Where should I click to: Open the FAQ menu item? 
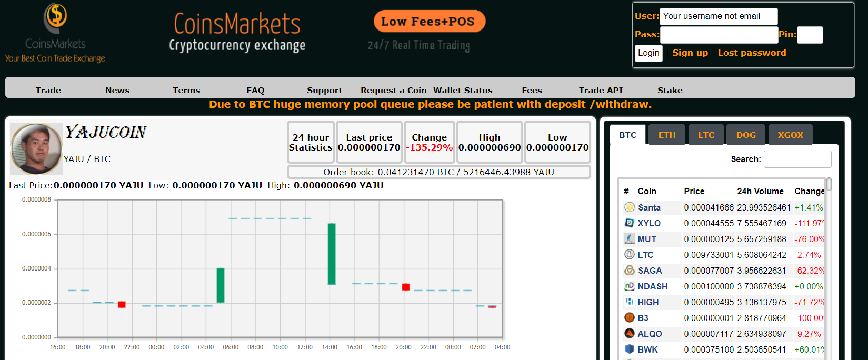point(255,90)
